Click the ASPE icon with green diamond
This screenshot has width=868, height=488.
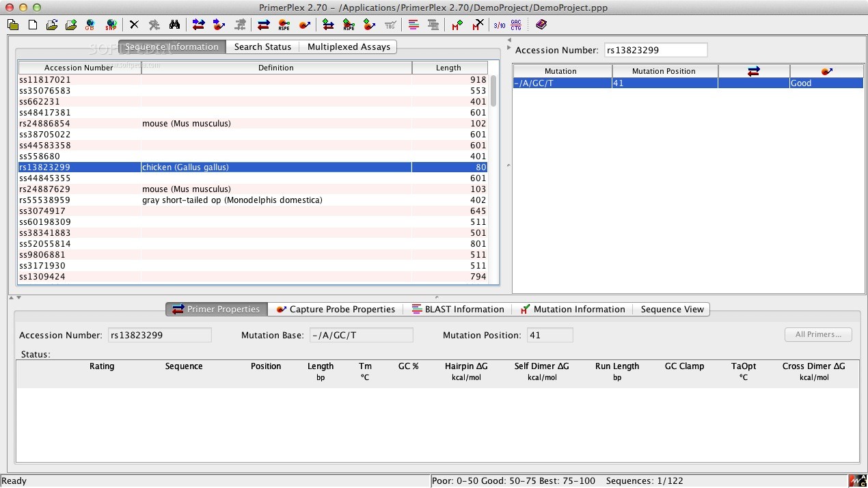349,25
